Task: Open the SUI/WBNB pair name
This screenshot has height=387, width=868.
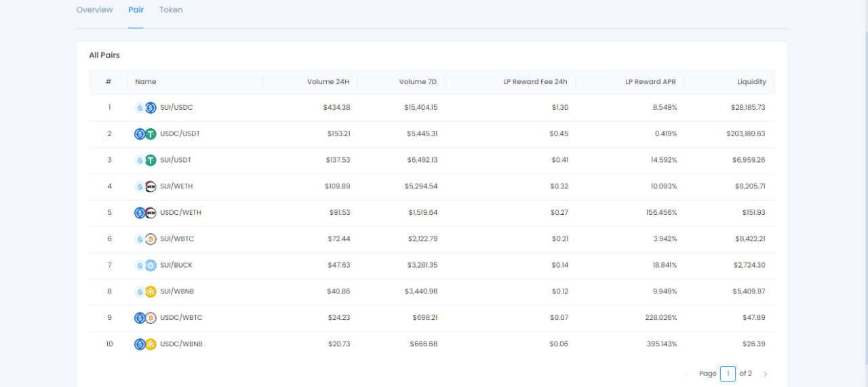Action: [x=178, y=291]
